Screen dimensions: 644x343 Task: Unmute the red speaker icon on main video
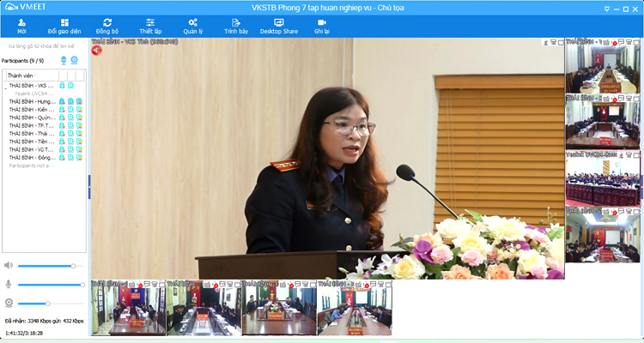(x=96, y=50)
